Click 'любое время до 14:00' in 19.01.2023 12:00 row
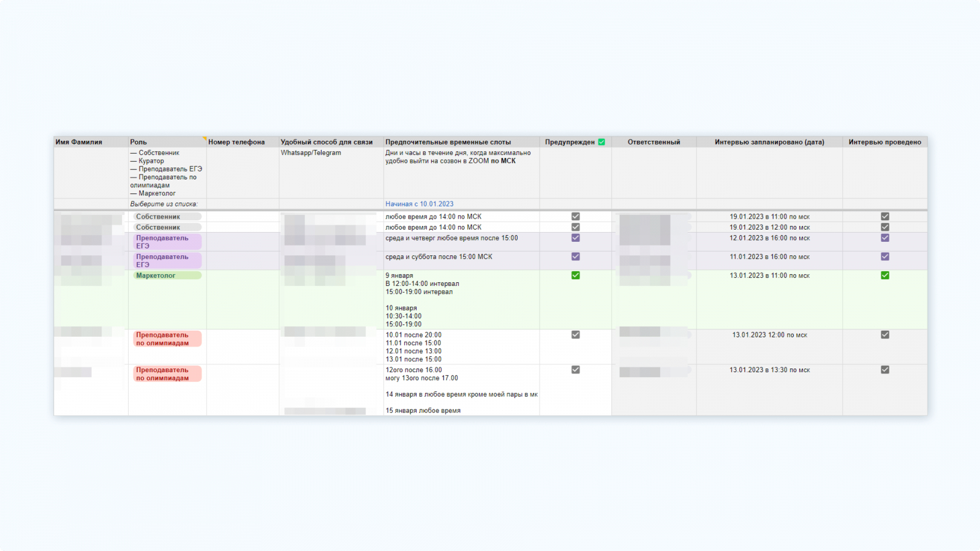The image size is (980, 551). pyautogui.click(x=434, y=227)
